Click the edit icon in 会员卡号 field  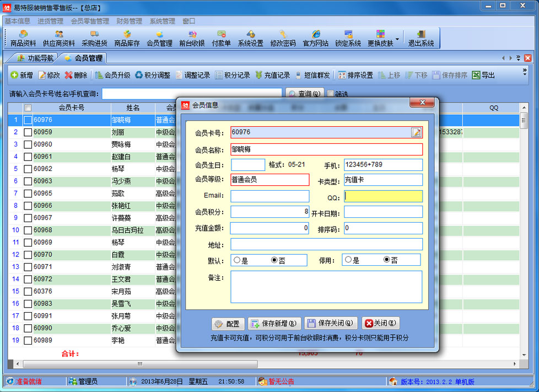416,132
